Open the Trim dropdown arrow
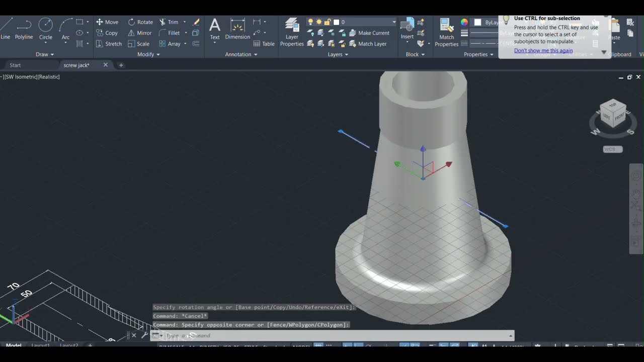 click(x=184, y=22)
